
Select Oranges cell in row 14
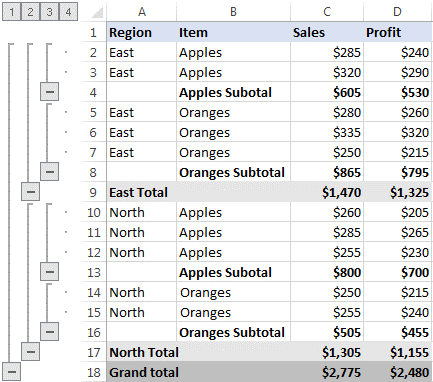[x=233, y=292]
